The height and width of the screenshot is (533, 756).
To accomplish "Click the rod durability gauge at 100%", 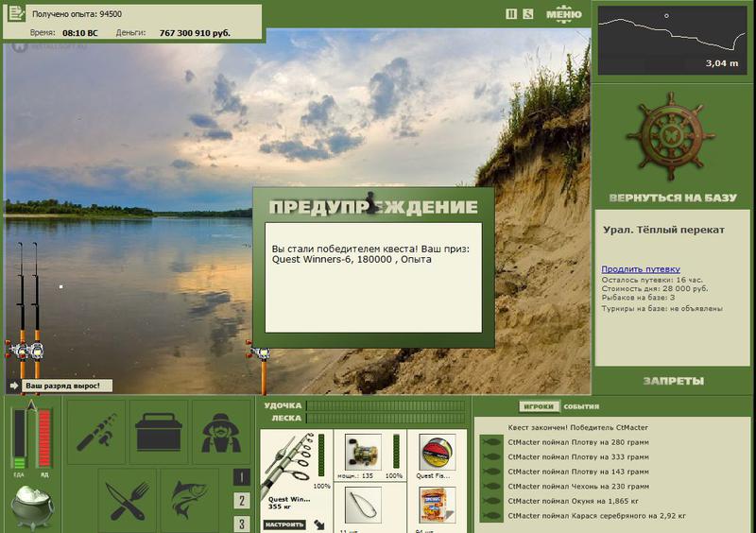I will point(321,456).
